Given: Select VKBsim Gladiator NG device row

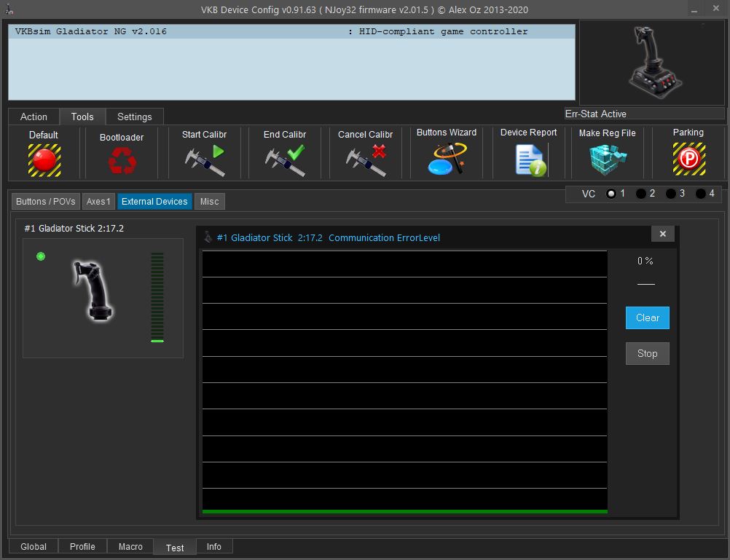Looking at the screenshot, I should pyautogui.click(x=292, y=31).
